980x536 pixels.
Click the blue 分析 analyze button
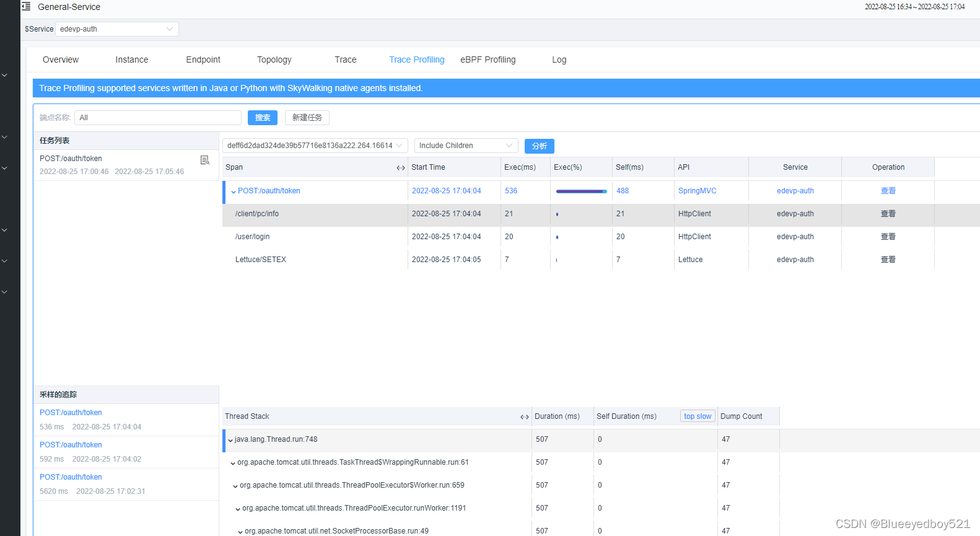click(540, 146)
